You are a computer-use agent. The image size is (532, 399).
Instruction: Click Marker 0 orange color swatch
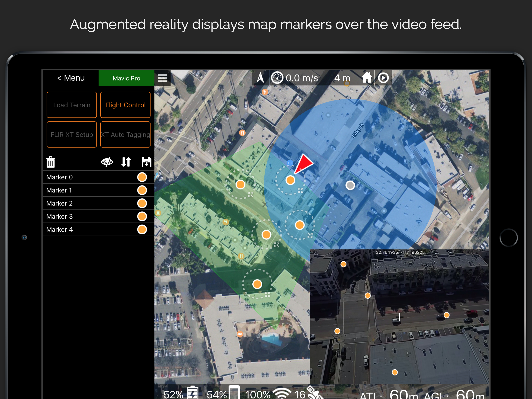point(142,177)
